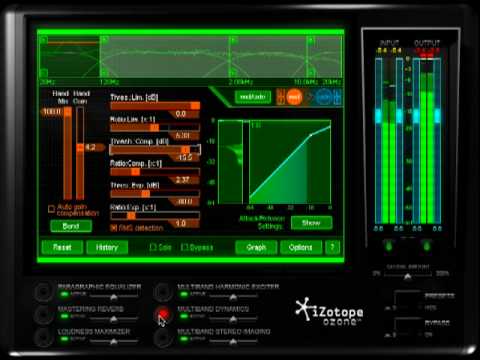Click the Graph button
Image resolution: width=480 pixels, height=360 pixels.
[256, 247]
